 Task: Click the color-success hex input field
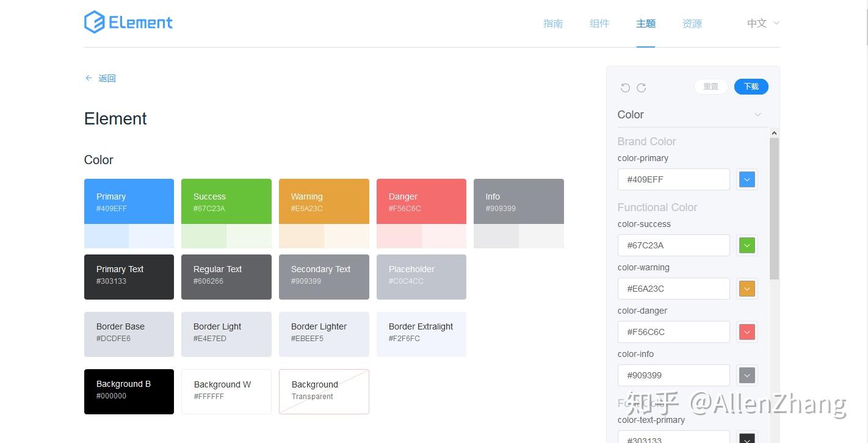[x=673, y=245]
